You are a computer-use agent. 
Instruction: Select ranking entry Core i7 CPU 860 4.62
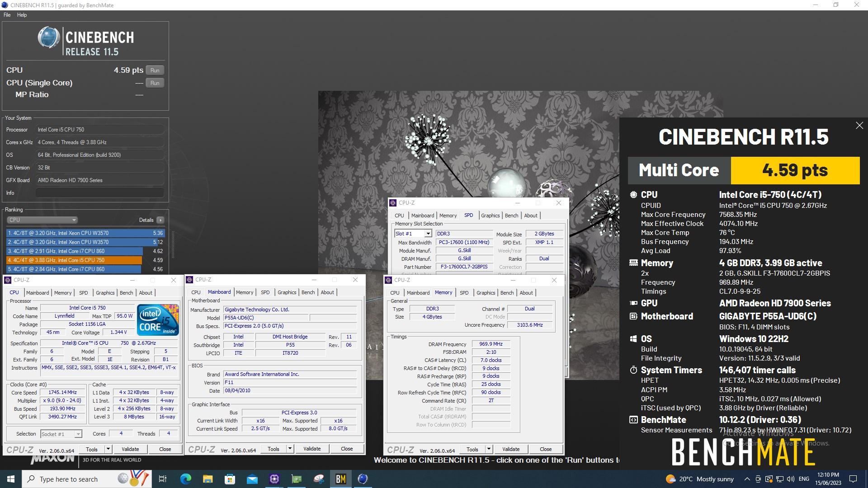(x=85, y=251)
